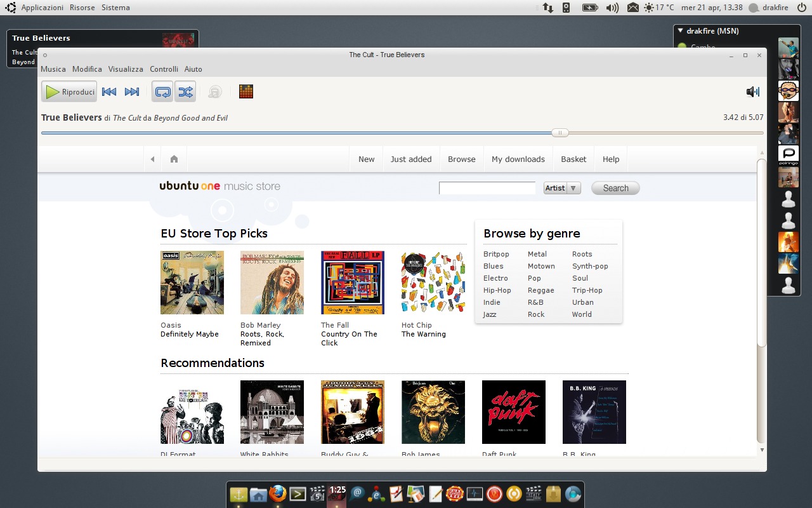Open the Musica menu
Screen dimensions: 812x508
click(x=53, y=69)
